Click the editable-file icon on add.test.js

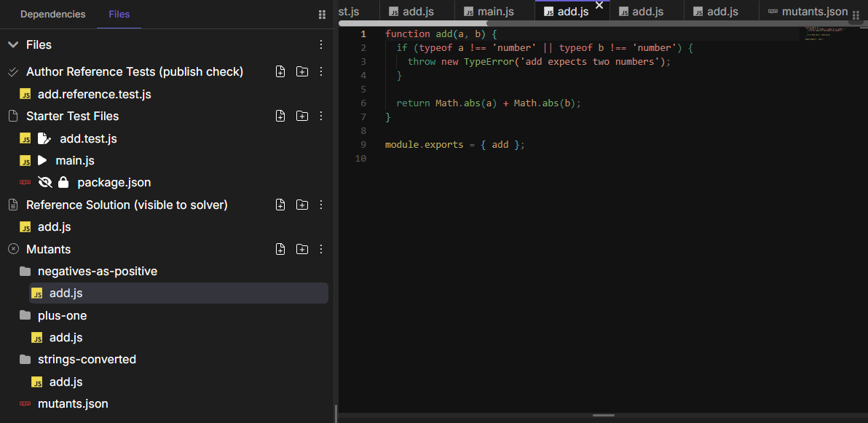point(44,138)
